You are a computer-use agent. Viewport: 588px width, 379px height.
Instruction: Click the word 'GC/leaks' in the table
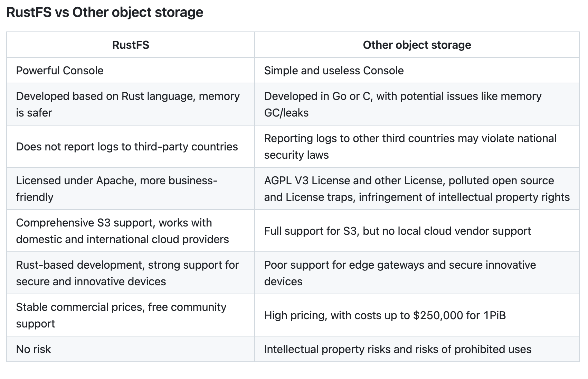click(x=286, y=113)
